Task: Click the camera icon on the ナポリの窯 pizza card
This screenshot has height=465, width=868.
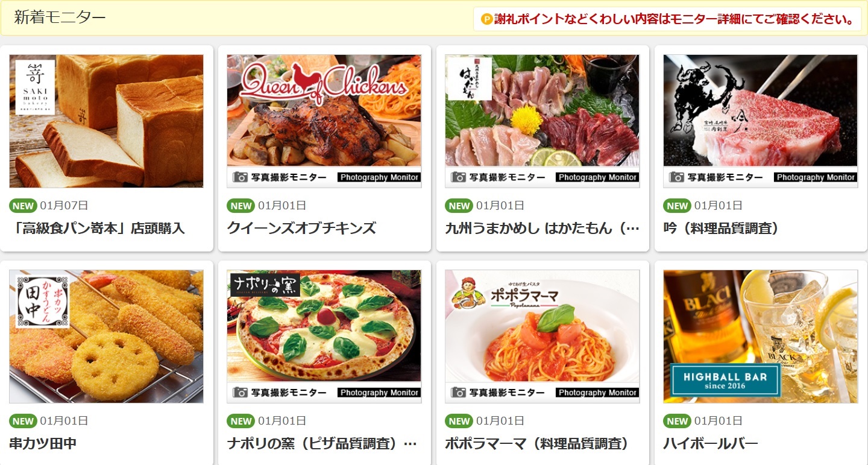Action: click(x=241, y=393)
